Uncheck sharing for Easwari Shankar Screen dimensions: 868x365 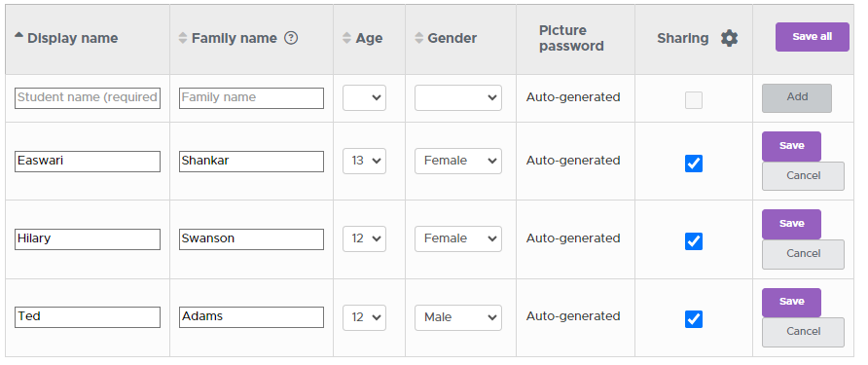[694, 164]
